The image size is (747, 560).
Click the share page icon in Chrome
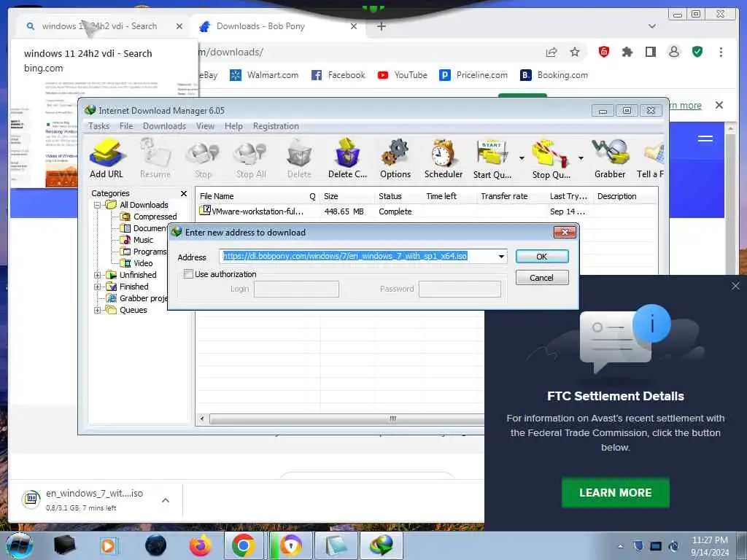point(551,52)
